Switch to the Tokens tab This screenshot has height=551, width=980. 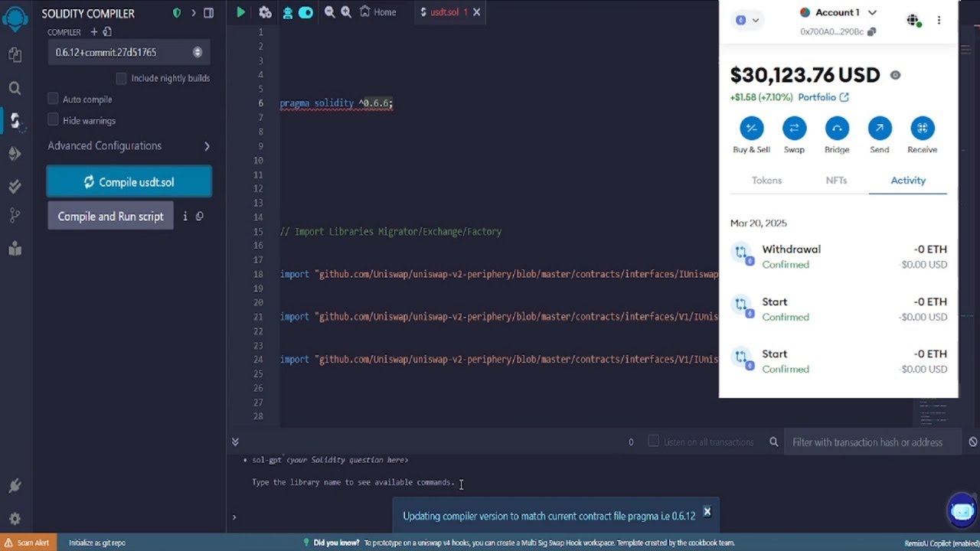(x=766, y=181)
